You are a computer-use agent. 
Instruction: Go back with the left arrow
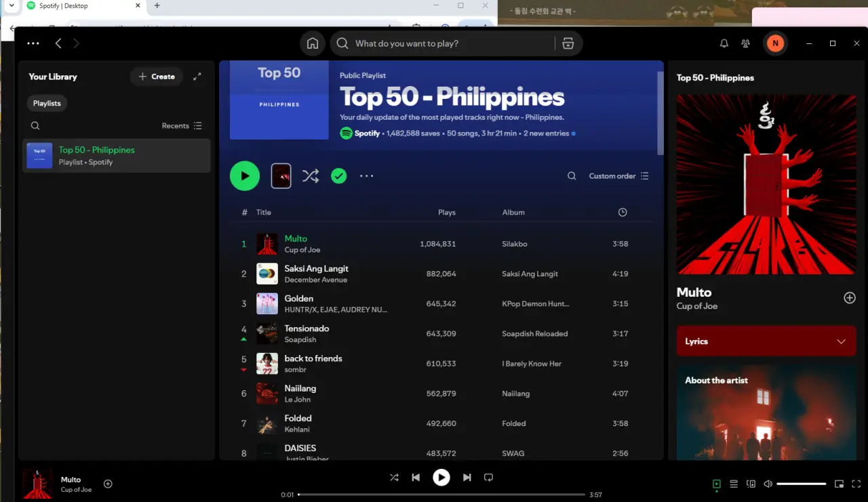tap(58, 43)
